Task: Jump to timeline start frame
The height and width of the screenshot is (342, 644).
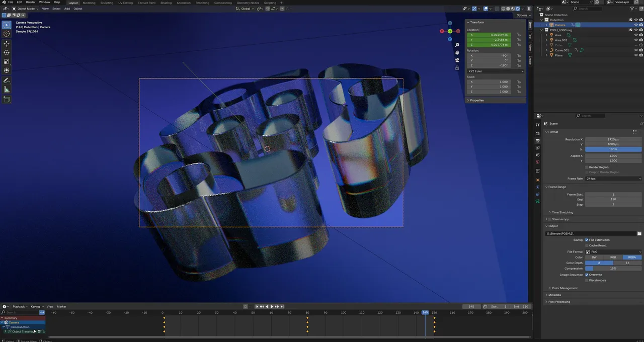Action: point(257,306)
